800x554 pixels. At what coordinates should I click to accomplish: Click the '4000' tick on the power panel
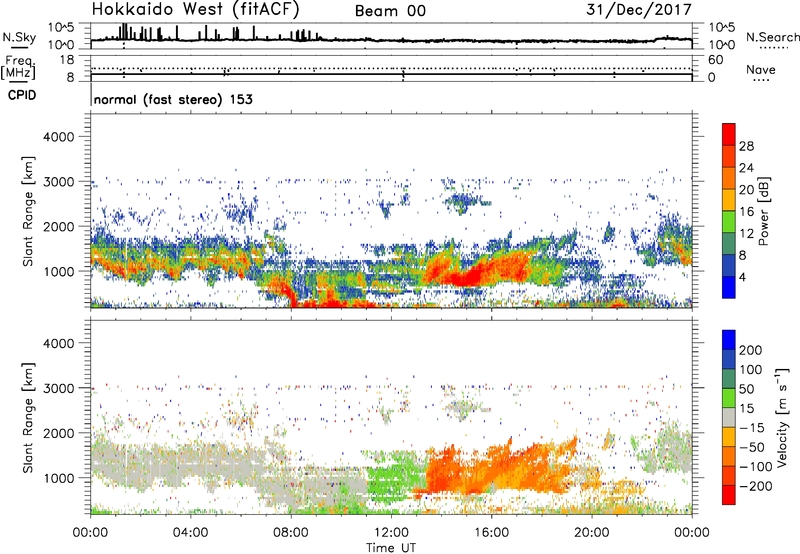[59, 137]
